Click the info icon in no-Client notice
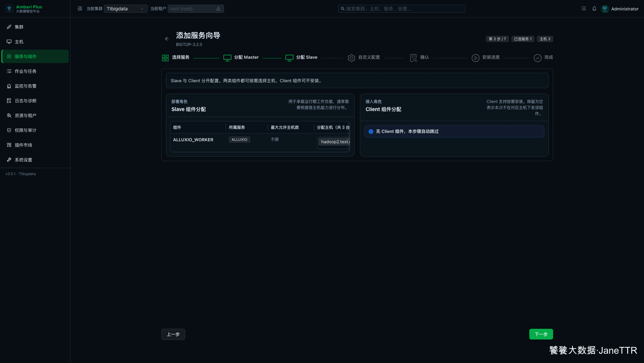The image size is (644, 363). tap(371, 132)
